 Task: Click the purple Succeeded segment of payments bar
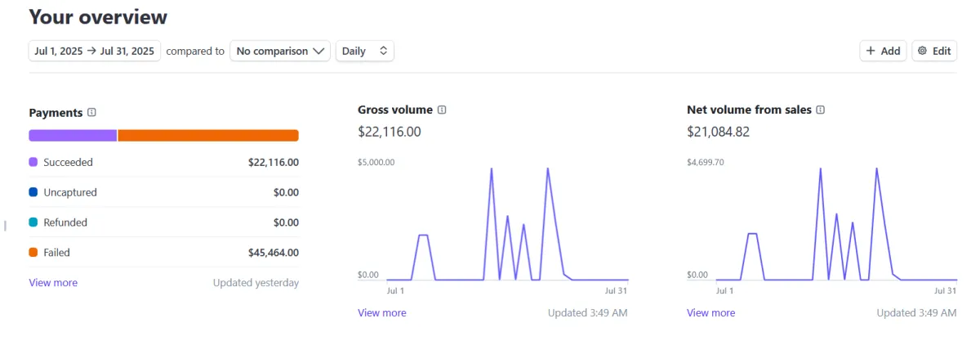(x=73, y=136)
